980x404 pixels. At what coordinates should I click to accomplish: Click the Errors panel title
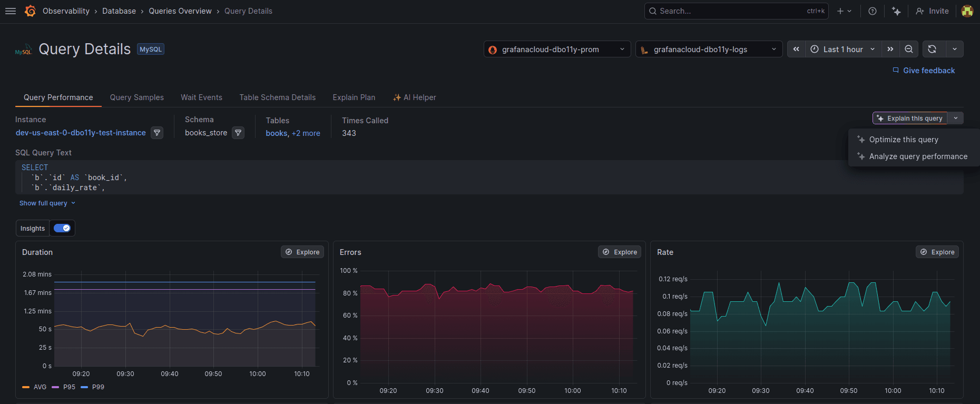point(350,252)
